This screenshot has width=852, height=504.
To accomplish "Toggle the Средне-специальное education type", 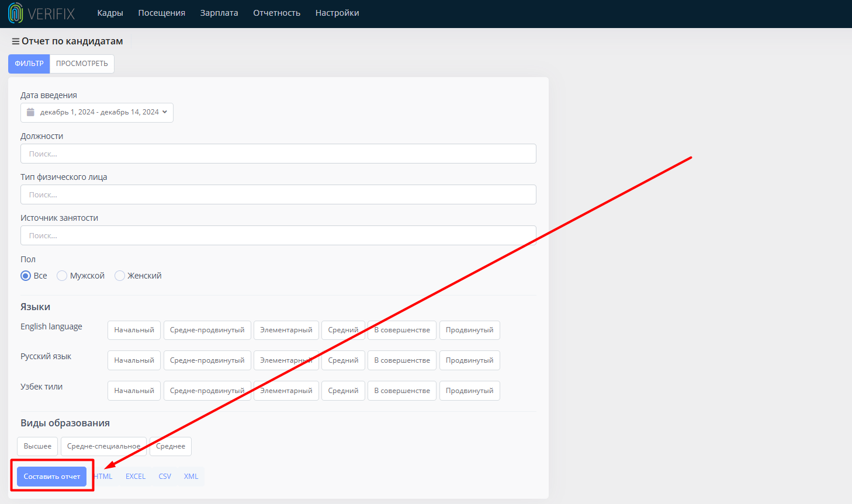I will pyautogui.click(x=103, y=446).
